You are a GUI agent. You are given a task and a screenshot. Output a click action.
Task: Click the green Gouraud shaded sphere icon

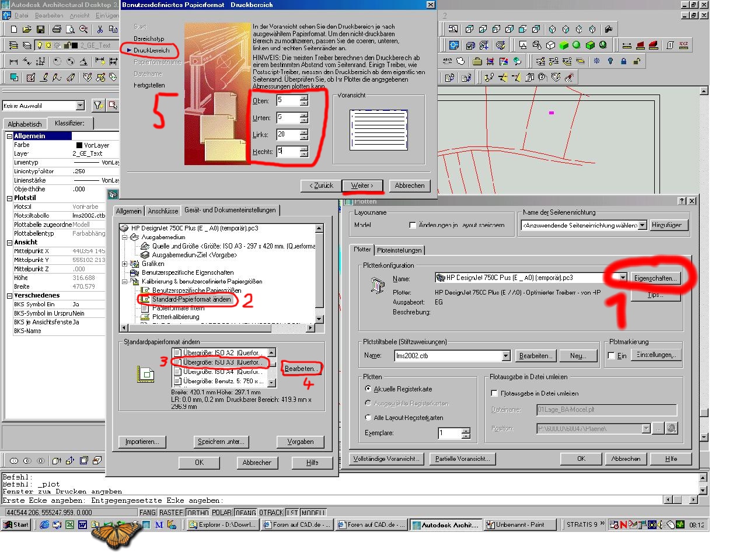pos(577,45)
